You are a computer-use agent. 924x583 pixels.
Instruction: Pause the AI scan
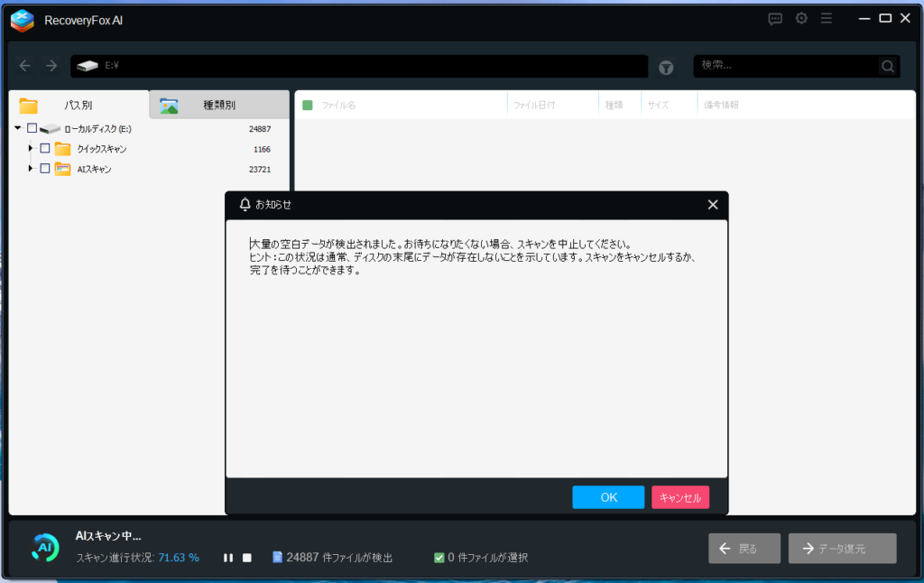pos(228,558)
